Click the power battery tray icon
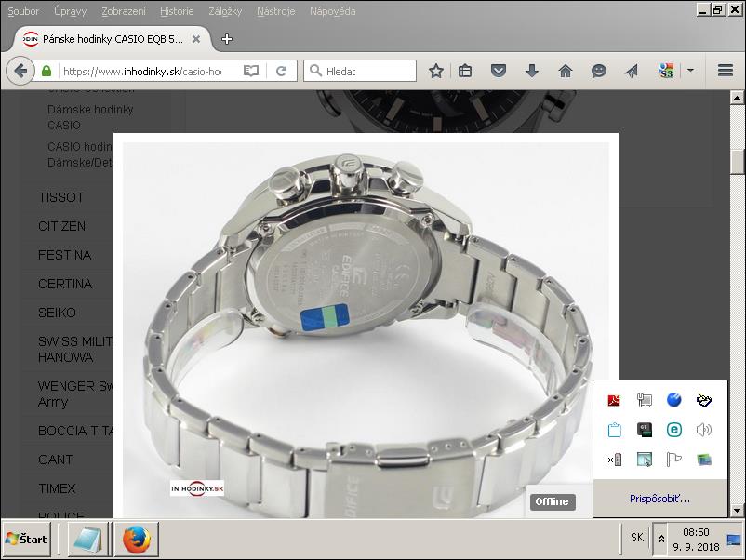746x560 pixels. [x=614, y=460]
